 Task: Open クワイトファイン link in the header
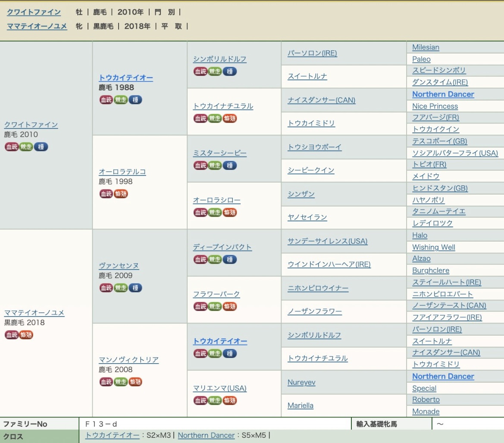34,12
